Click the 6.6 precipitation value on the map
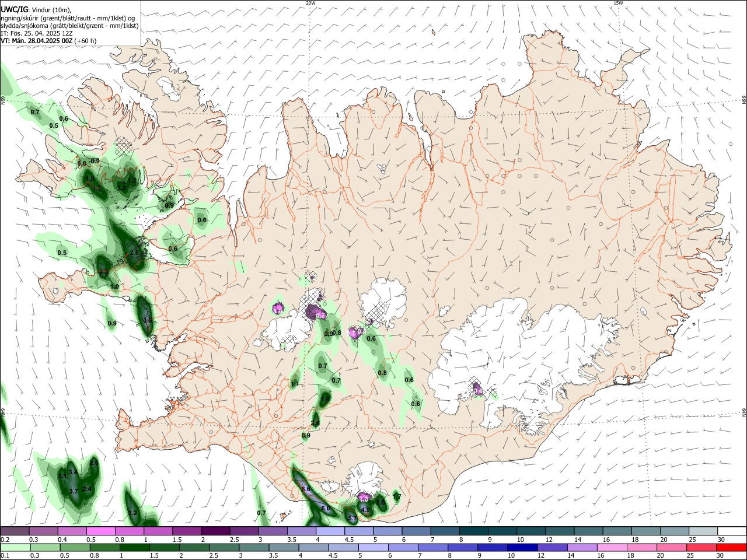Screen dimensions: 747x560 (306, 489)
